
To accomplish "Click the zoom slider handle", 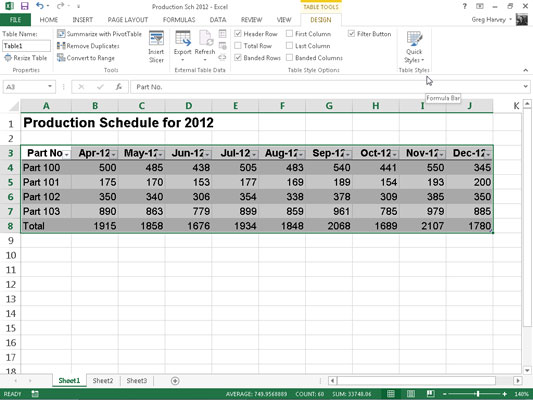I will point(478,394).
